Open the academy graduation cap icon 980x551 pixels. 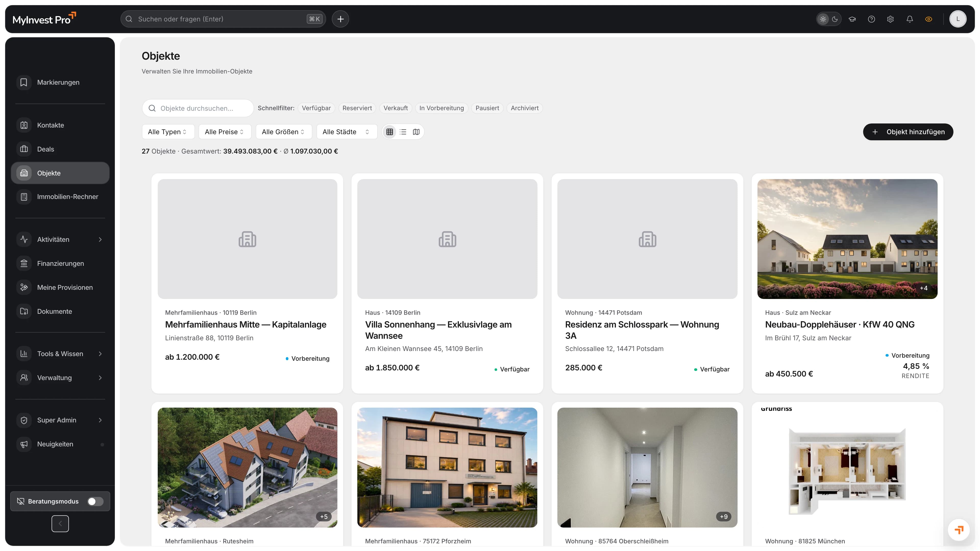pyautogui.click(x=852, y=19)
